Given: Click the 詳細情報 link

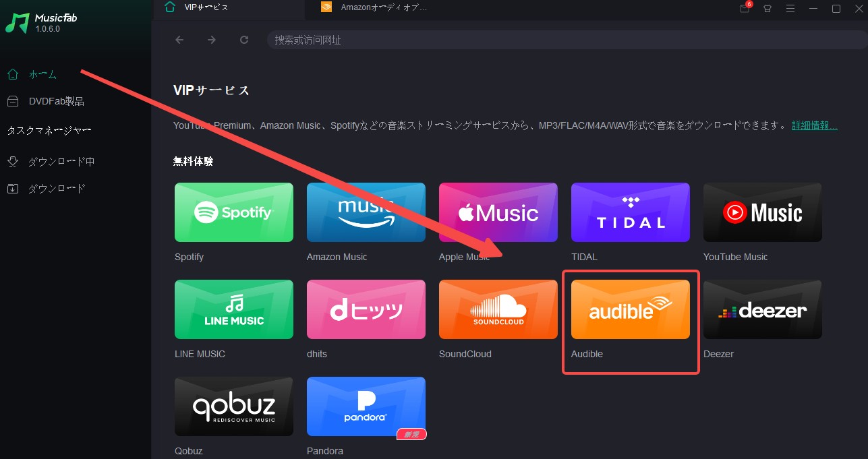Looking at the screenshot, I should 814,125.
